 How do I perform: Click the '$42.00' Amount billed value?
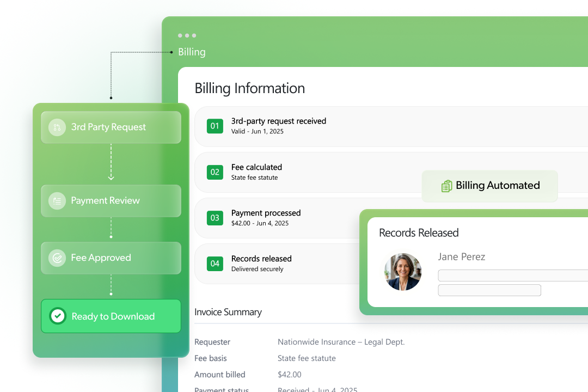point(290,375)
